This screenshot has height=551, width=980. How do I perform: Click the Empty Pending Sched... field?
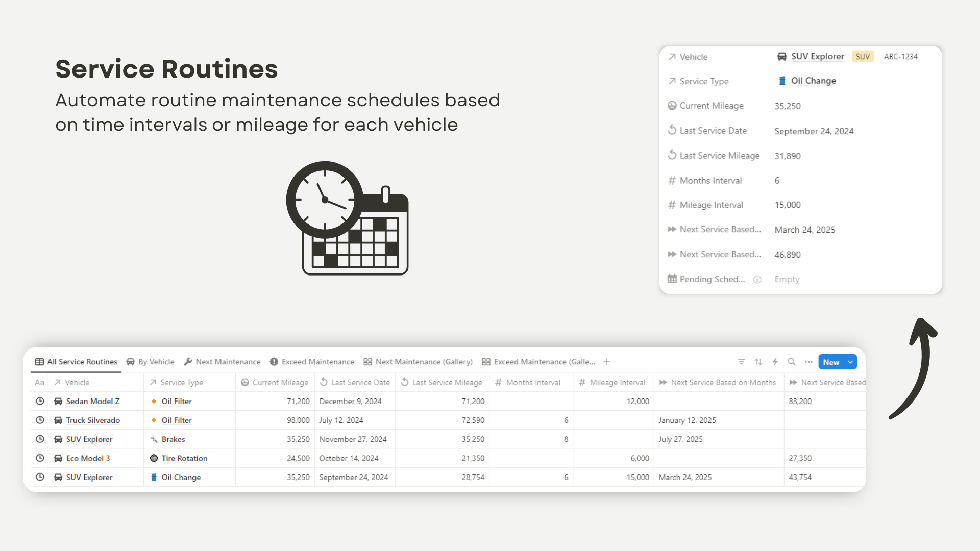click(x=787, y=279)
